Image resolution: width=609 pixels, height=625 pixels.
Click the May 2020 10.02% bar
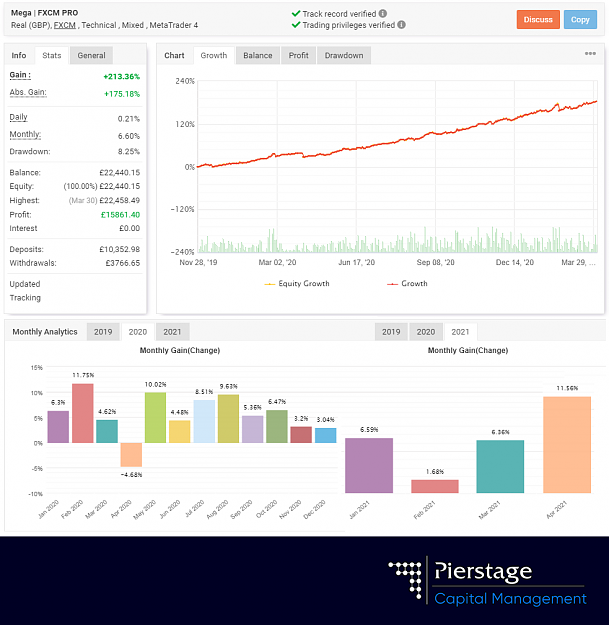155,417
